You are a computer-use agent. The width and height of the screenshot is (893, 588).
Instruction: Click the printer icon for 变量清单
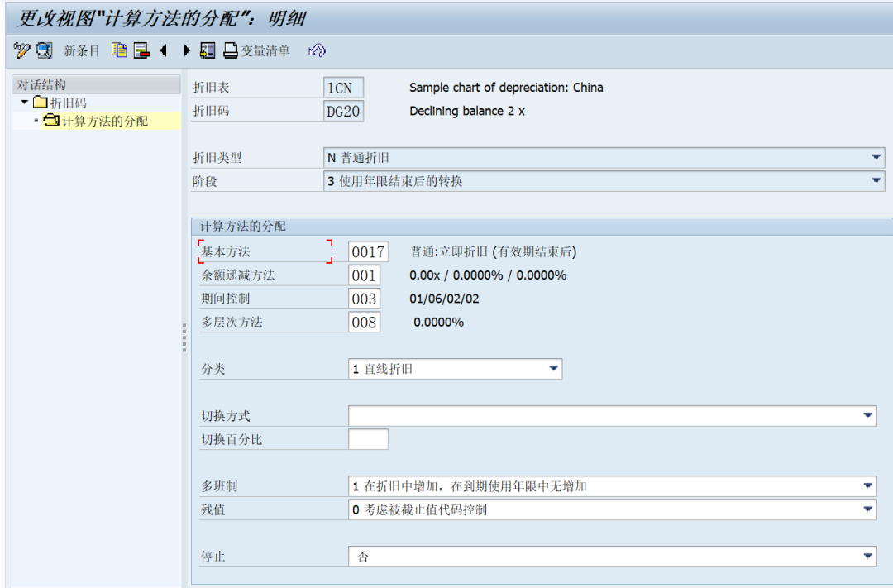[x=231, y=50]
